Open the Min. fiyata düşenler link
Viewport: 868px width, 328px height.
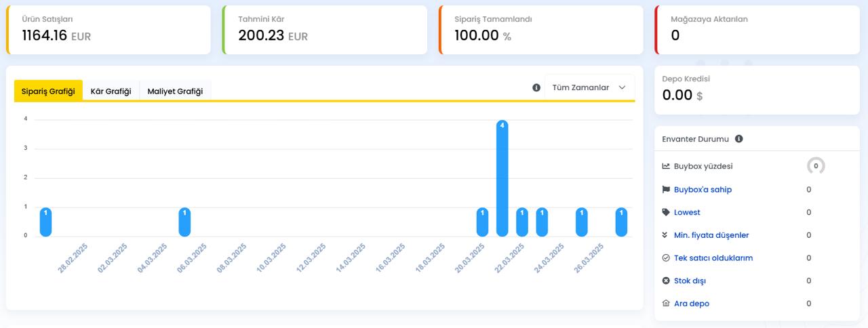[711, 235]
